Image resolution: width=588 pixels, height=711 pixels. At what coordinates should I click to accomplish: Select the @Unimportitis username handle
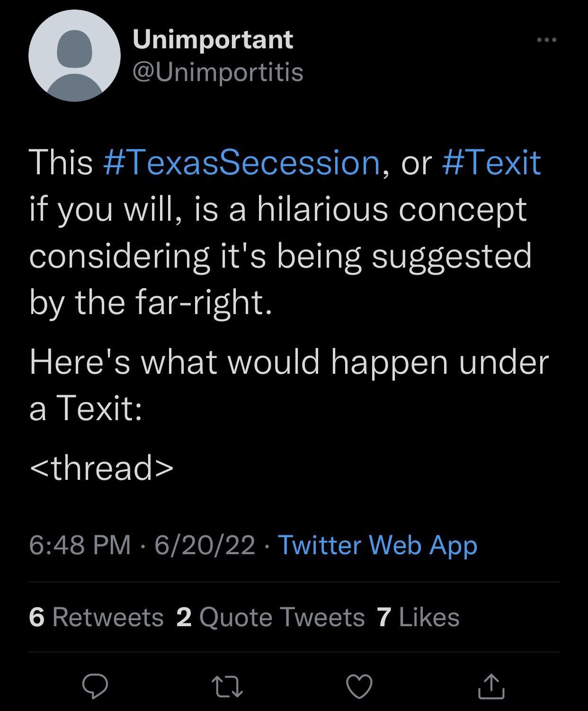[x=217, y=72]
